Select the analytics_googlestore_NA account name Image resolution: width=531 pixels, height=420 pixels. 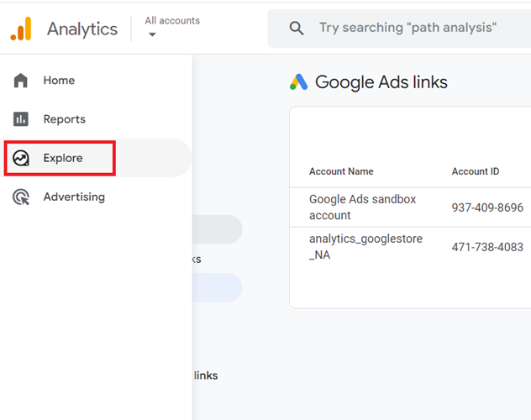tap(365, 247)
